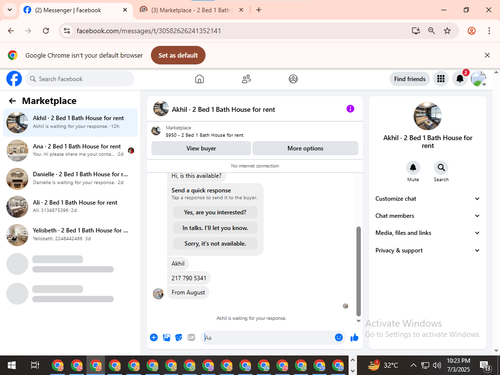This screenshot has width=500, height=375.
Task: Click the volume icon in system tray
Action: [437, 365]
